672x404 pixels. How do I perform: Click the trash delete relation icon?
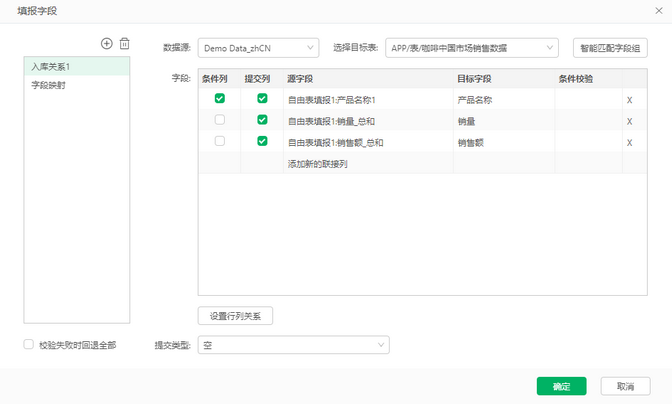(125, 44)
